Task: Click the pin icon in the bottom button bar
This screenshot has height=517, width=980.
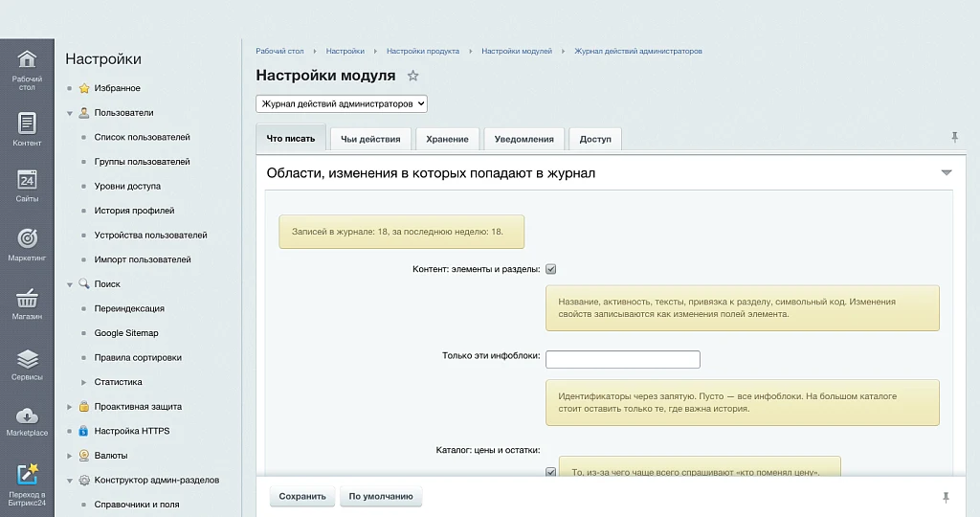Action: point(946,497)
